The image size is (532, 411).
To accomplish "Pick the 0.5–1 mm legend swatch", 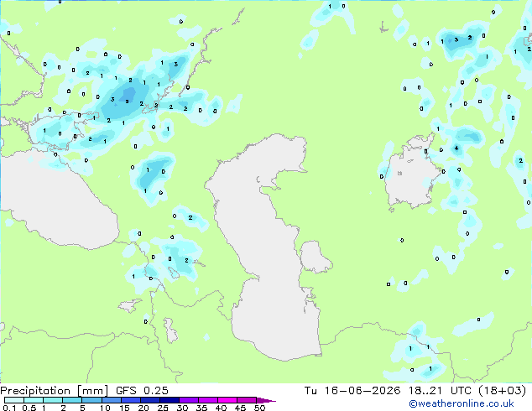I will [34, 400].
